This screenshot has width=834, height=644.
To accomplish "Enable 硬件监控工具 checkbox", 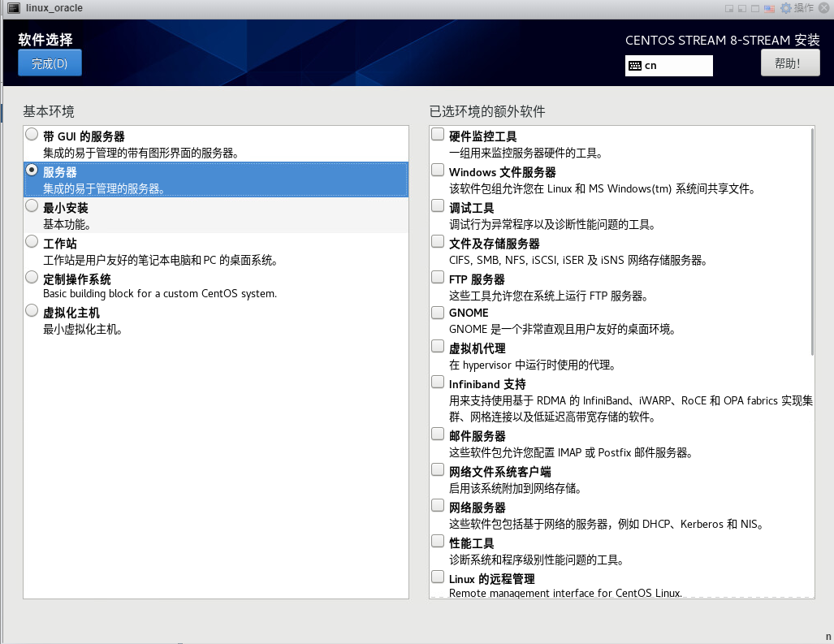I will 439,134.
